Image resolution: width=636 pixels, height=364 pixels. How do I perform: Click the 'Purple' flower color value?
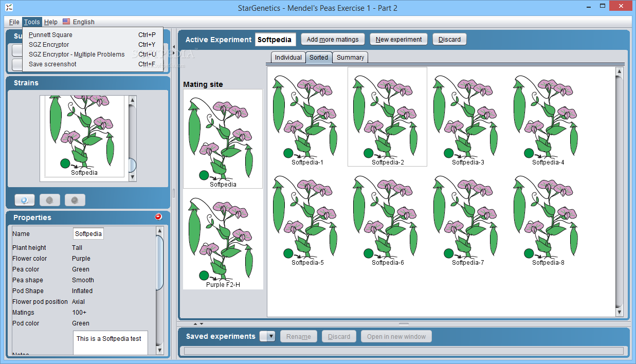(81, 259)
